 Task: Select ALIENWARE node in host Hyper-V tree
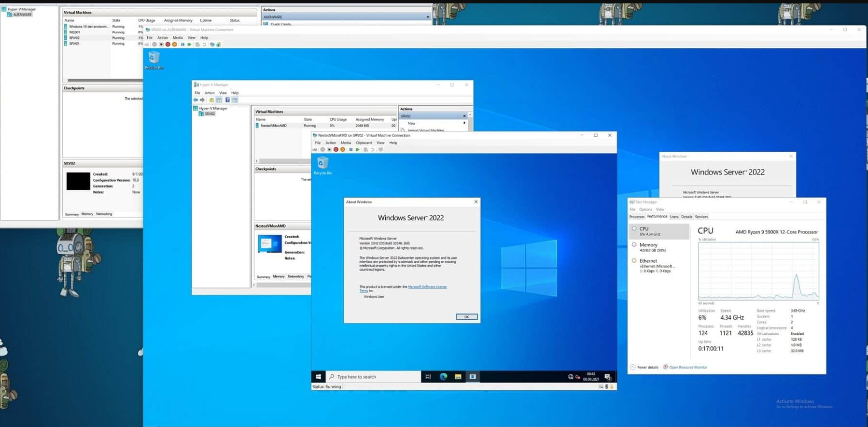[22, 14]
